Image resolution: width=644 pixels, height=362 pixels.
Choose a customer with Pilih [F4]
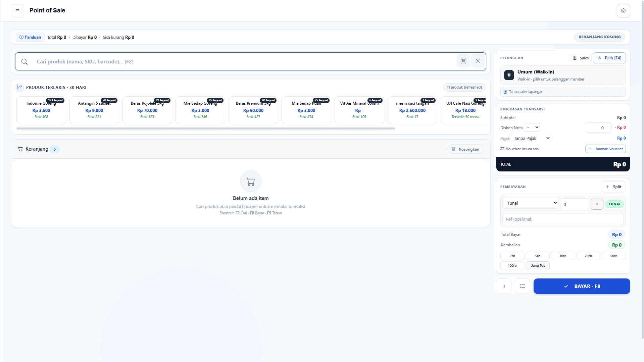609,58
